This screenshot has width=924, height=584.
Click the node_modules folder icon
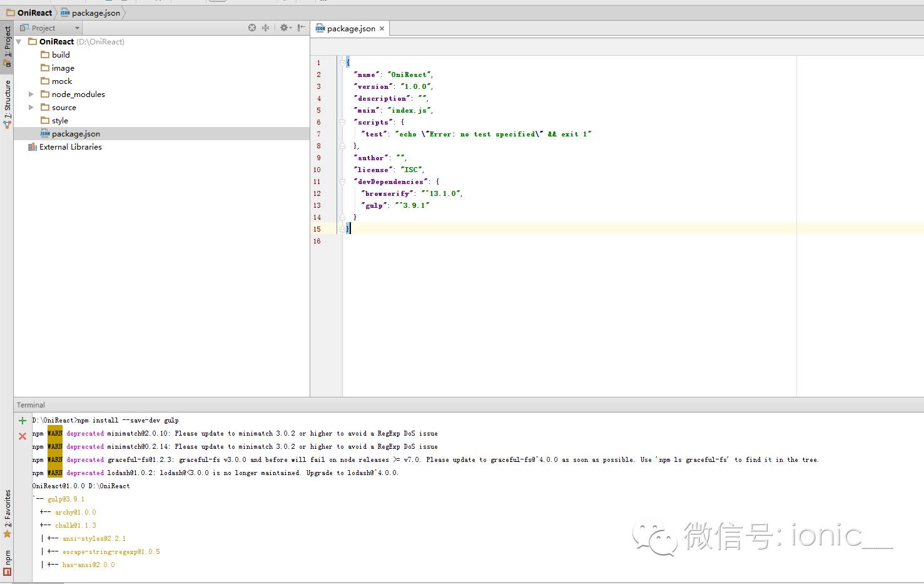point(45,94)
